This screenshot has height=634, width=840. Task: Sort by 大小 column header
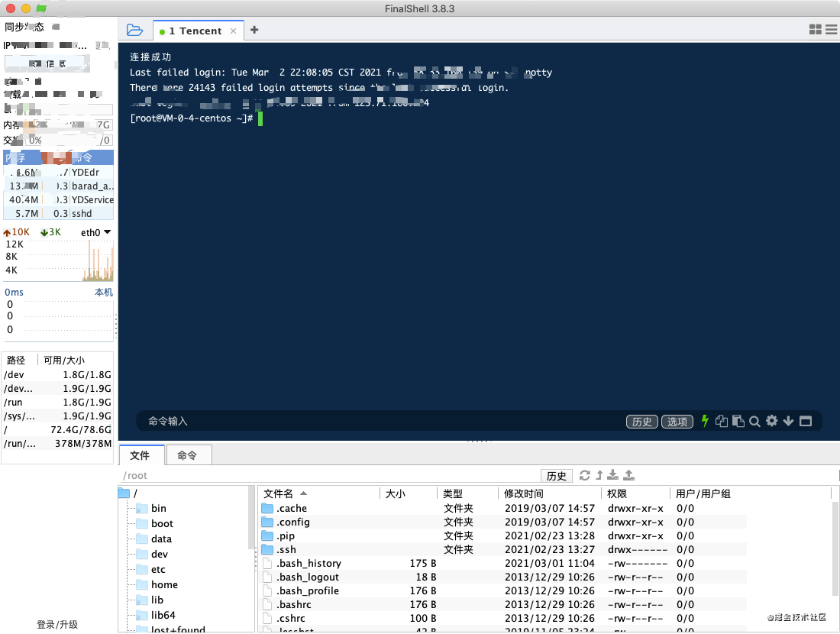pos(409,493)
